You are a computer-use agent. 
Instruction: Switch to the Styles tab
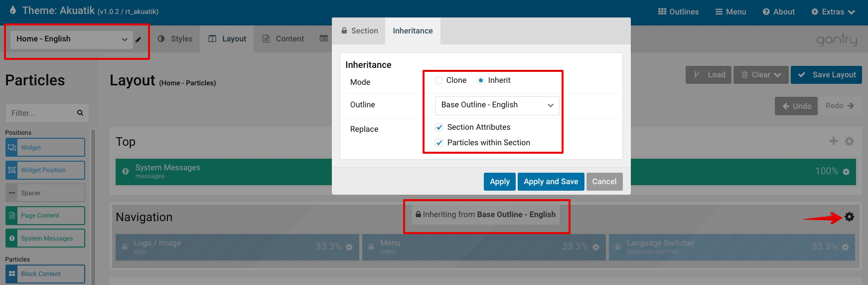(x=175, y=39)
